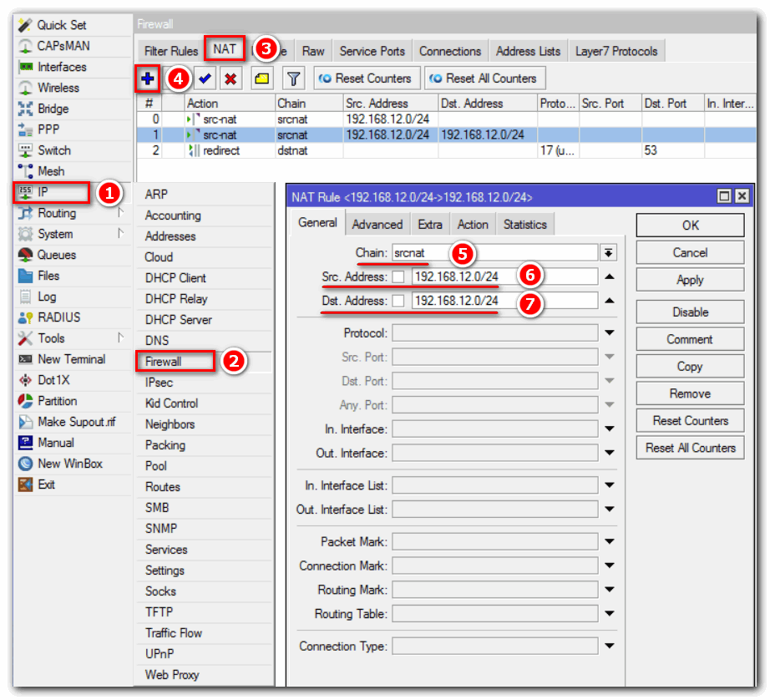Click the Dst. Address input field
This screenshot has height=700, width=770.
(505, 301)
